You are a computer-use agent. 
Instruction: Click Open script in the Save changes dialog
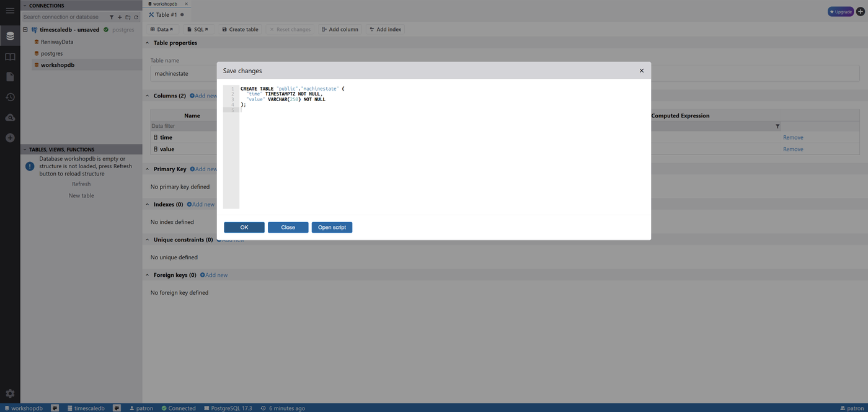332,227
